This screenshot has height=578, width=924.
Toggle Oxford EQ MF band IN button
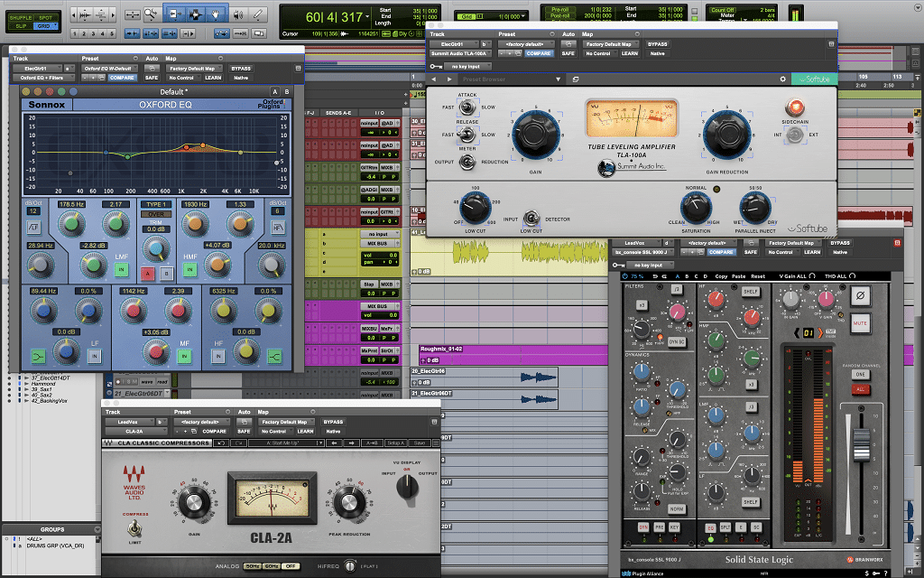pos(184,356)
